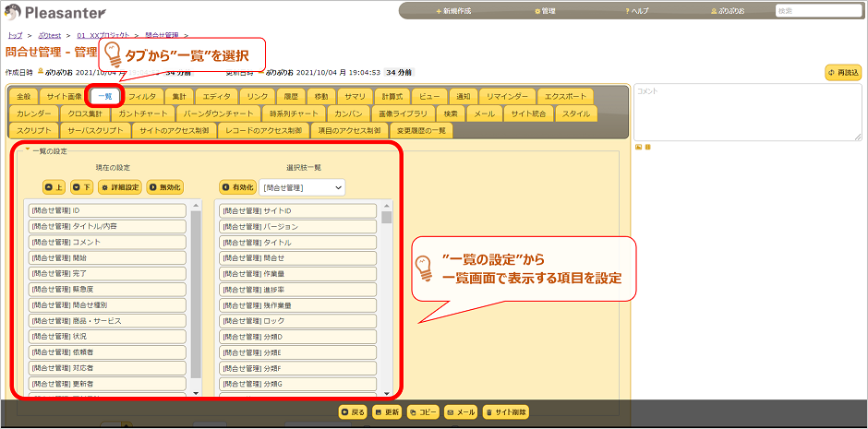Switch to the カンバン tab
The width and height of the screenshot is (868, 429).
348,113
